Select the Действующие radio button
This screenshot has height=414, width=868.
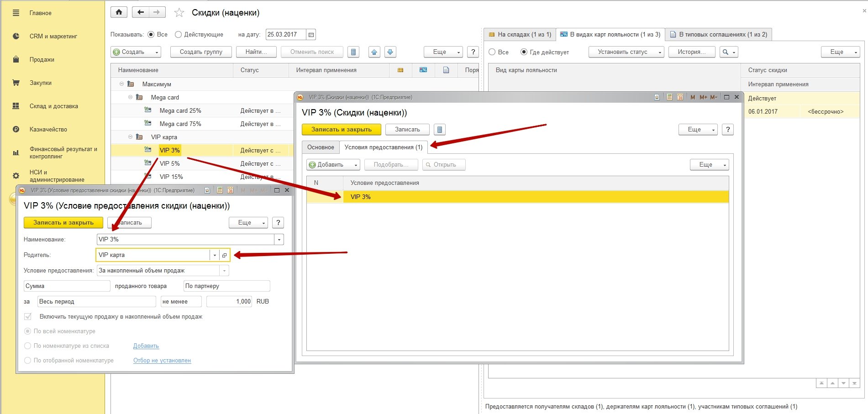[x=179, y=35]
